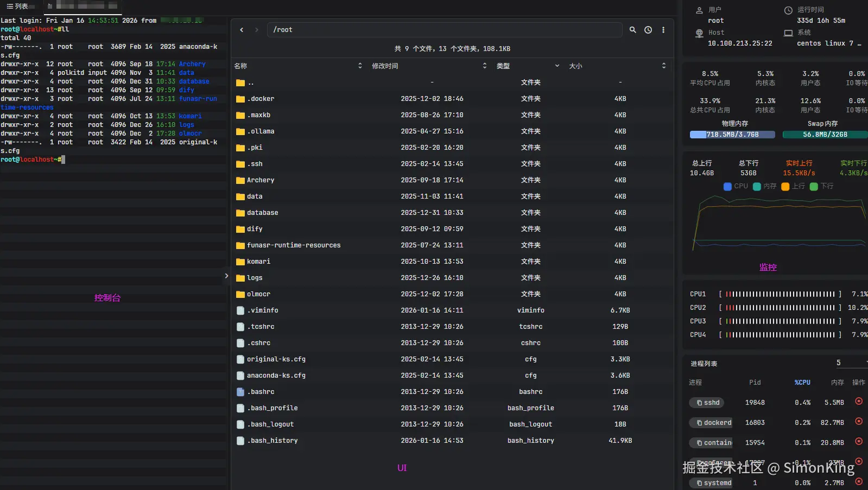Click the /root path input field
The image size is (868, 490).
pos(444,30)
